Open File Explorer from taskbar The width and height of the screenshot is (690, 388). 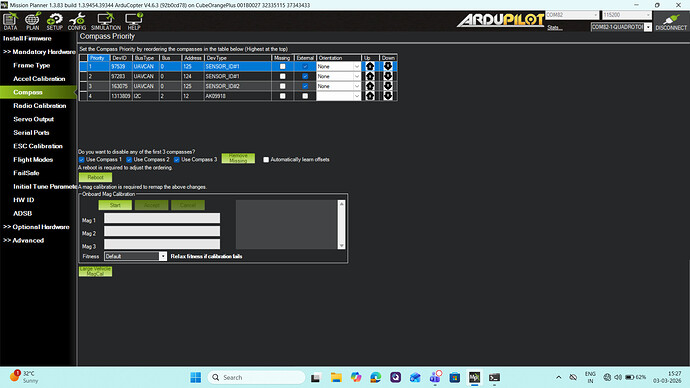[336, 377]
